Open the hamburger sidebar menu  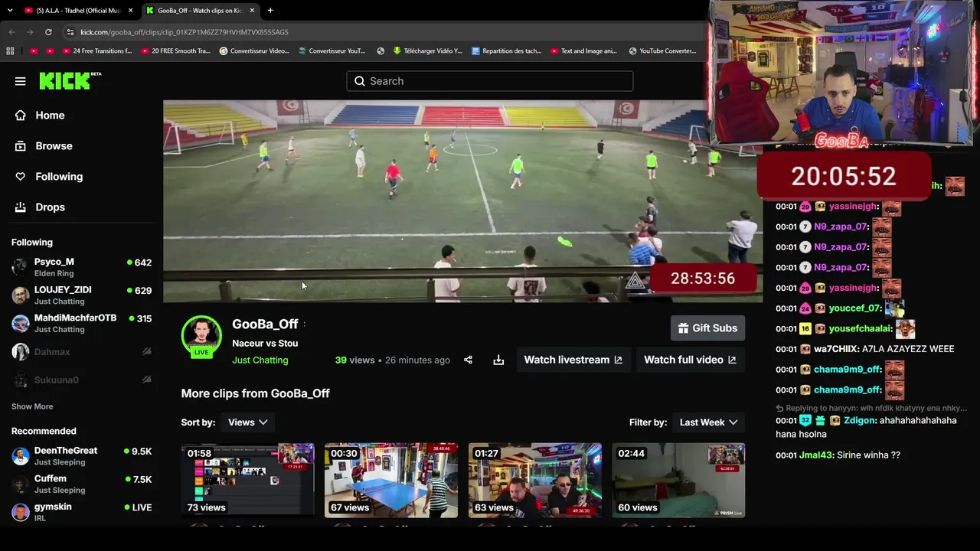(x=21, y=81)
